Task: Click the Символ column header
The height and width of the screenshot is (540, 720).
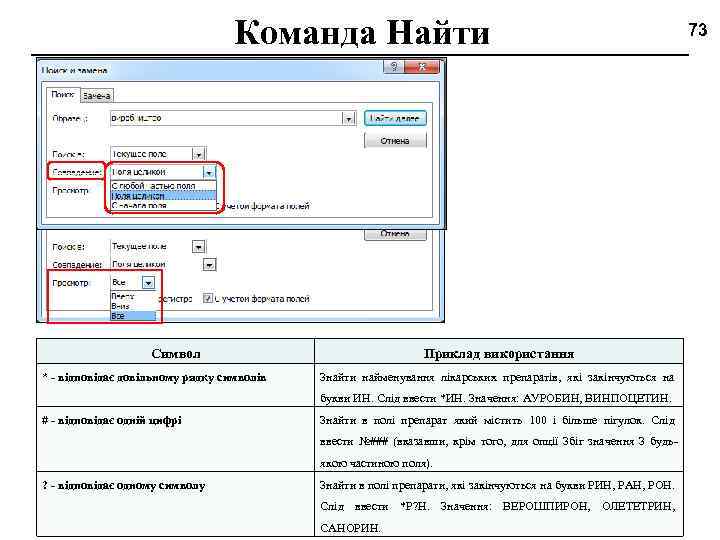Action: click(x=175, y=353)
